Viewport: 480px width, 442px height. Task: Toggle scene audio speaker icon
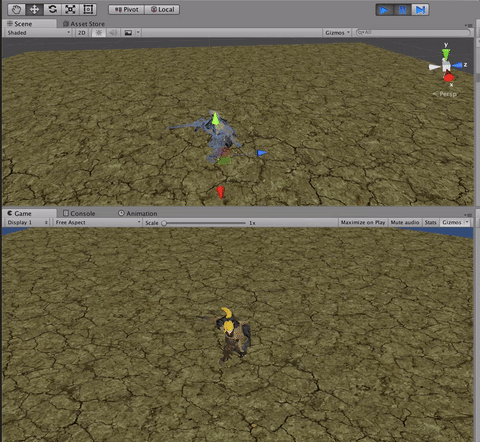pyautogui.click(x=113, y=33)
